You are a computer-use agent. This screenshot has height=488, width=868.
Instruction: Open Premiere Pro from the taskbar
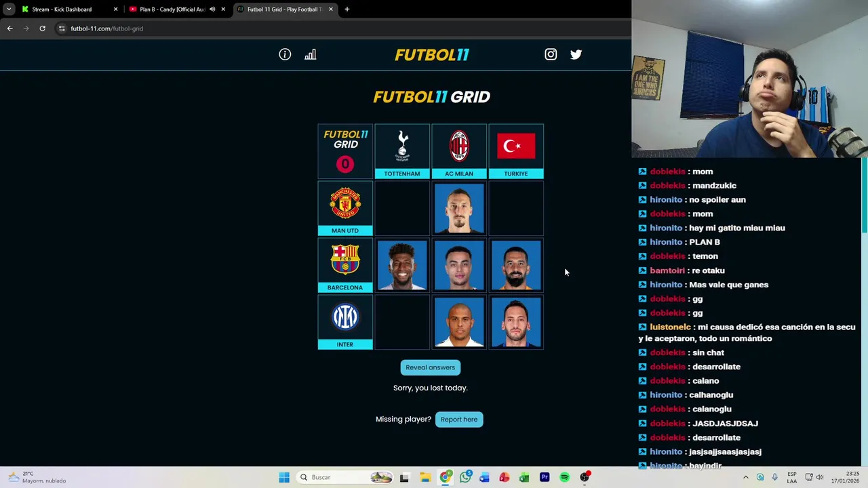click(x=545, y=477)
